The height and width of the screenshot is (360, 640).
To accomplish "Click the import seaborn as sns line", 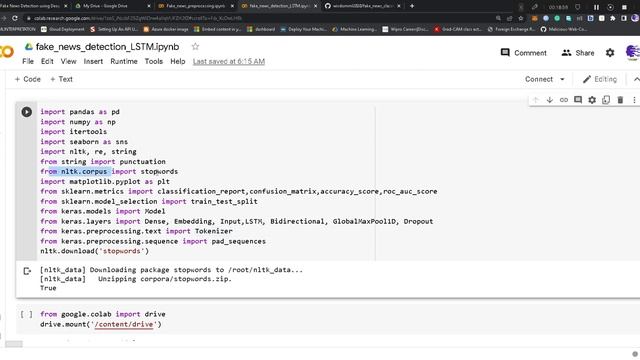I will pos(84,142).
